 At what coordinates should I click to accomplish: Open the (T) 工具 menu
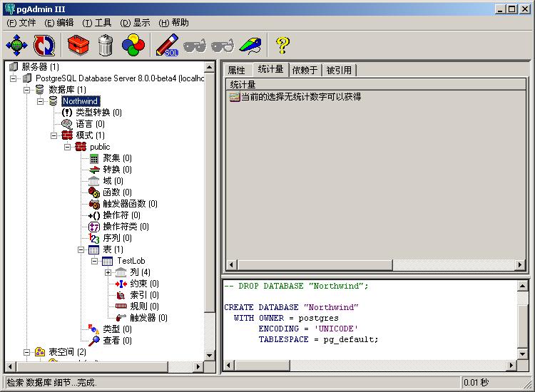[x=97, y=23]
